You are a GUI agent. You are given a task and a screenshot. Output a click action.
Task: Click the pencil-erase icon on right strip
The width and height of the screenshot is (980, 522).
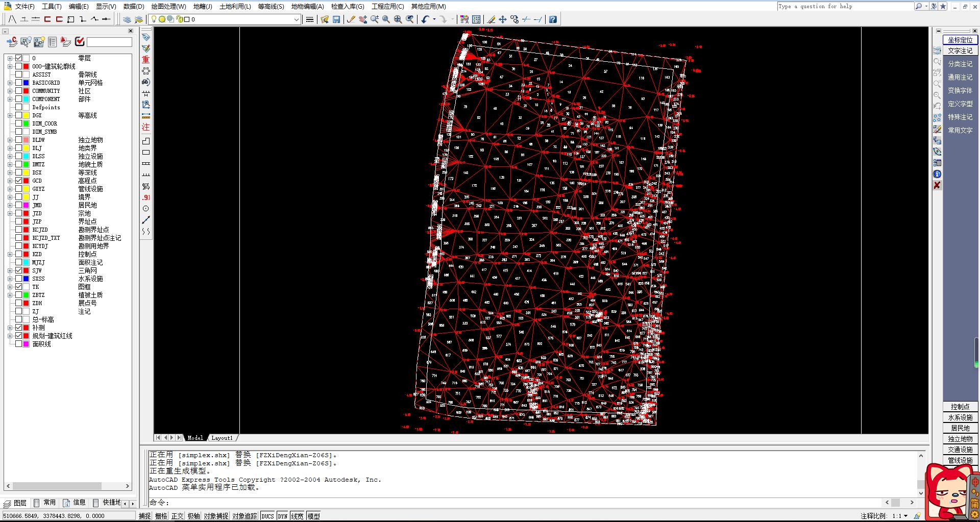937,130
